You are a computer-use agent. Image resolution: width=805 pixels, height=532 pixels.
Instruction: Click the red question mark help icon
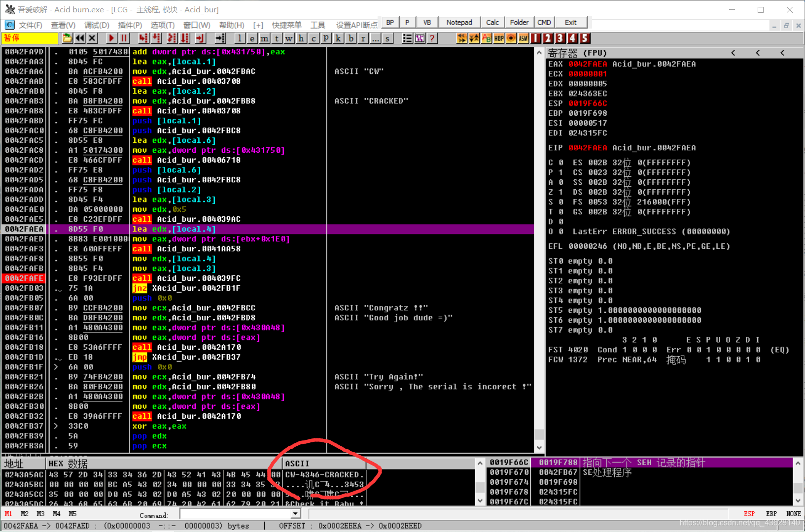[x=432, y=38]
